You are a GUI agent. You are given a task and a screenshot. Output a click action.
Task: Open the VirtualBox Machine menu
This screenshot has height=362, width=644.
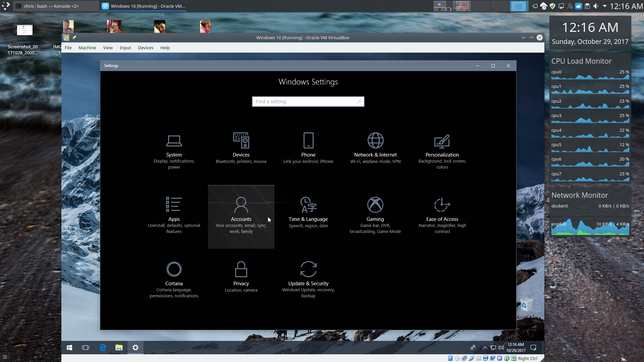click(x=87, y=48)
